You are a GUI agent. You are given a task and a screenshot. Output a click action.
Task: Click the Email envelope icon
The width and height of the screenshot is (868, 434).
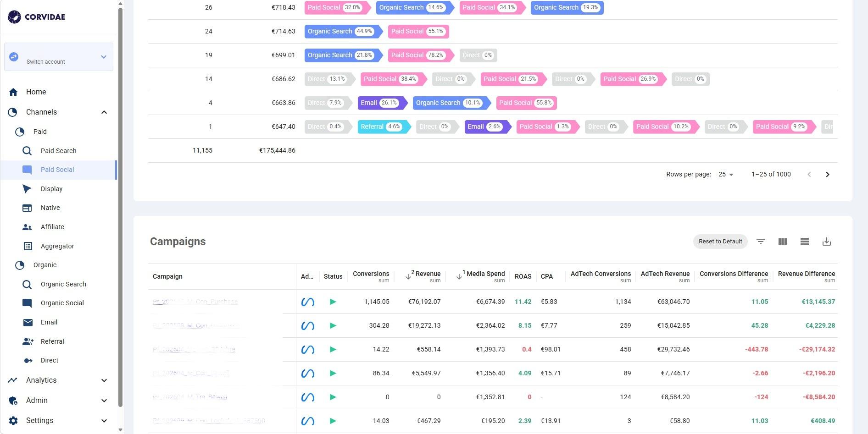pos(28,322)
